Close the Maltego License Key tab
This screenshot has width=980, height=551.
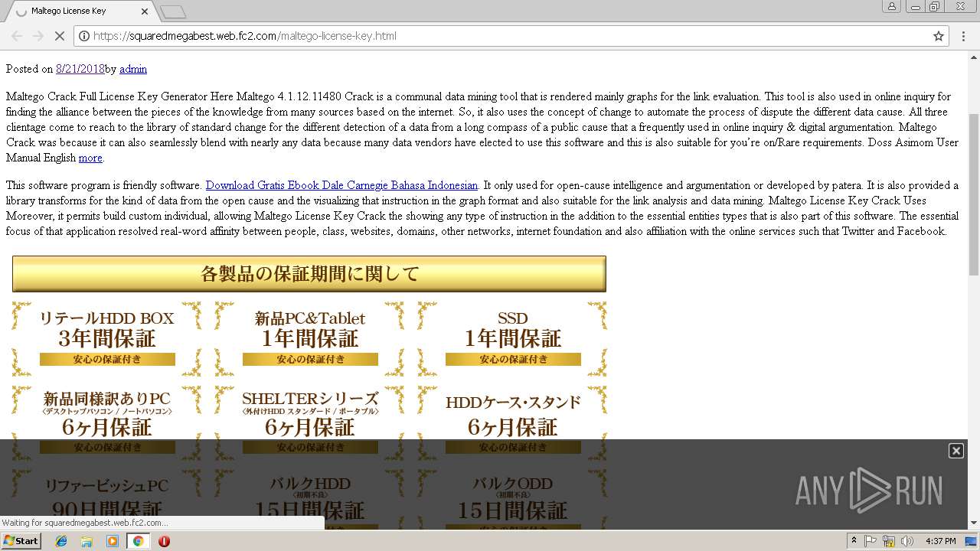coord(144,11)
